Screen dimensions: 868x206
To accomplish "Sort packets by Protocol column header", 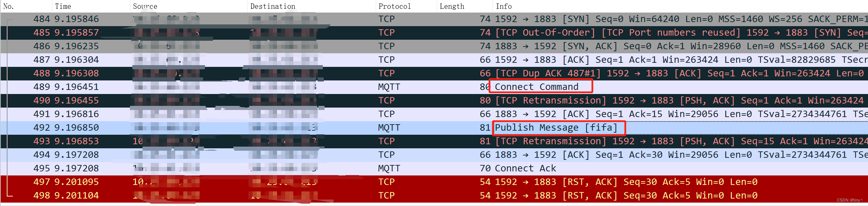I will click(x=394, y=6).
